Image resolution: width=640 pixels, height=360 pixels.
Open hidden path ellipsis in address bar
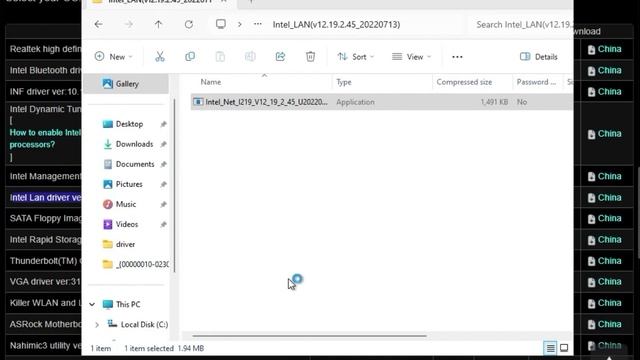[258, 24]
